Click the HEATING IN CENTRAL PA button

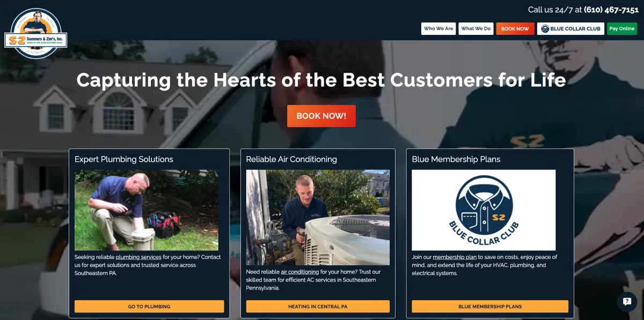point(318,307)
